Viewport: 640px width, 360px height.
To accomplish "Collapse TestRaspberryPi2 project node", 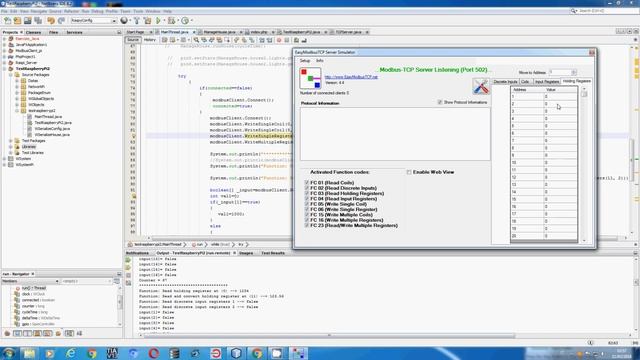I will pyautogui.click(x=4, y=69).
